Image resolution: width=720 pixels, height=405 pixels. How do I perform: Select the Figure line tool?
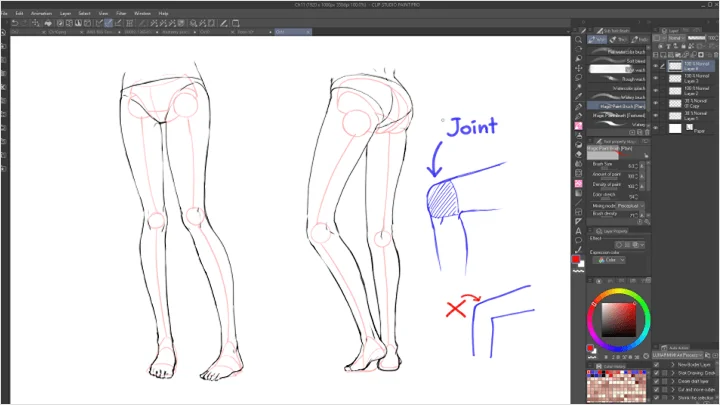click(579, 202)
